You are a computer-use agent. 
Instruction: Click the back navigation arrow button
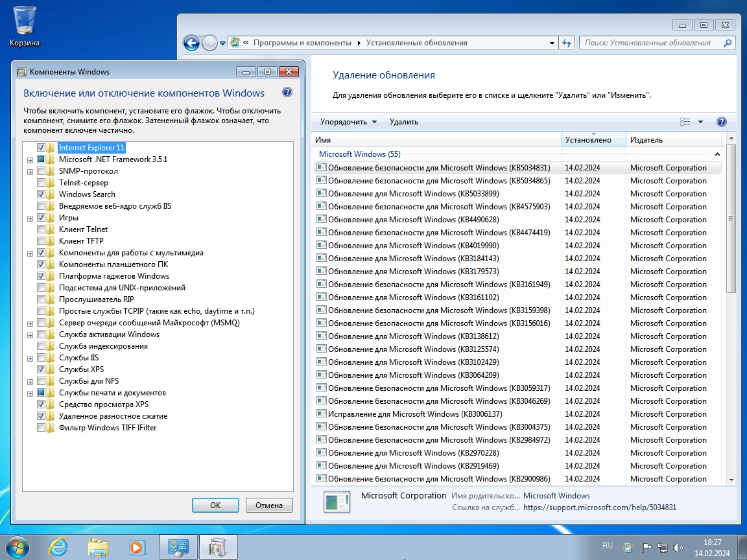(x=191, y=43)
